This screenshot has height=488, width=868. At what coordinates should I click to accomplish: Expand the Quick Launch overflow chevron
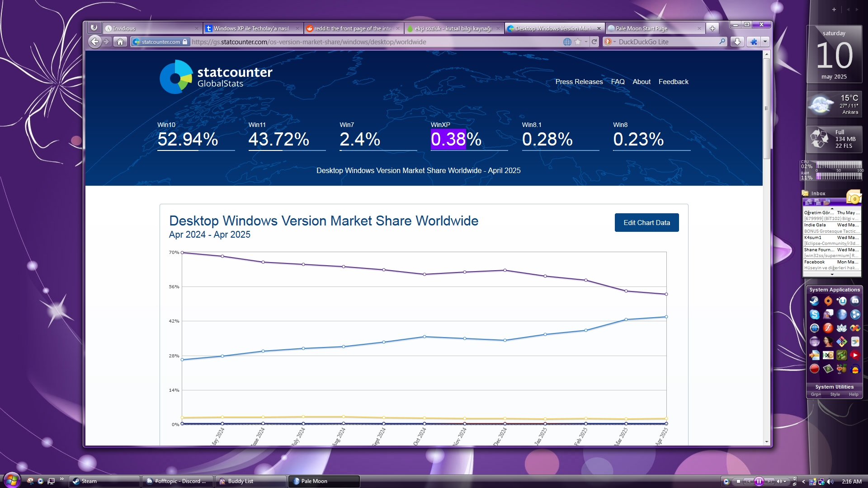point(61,479)
